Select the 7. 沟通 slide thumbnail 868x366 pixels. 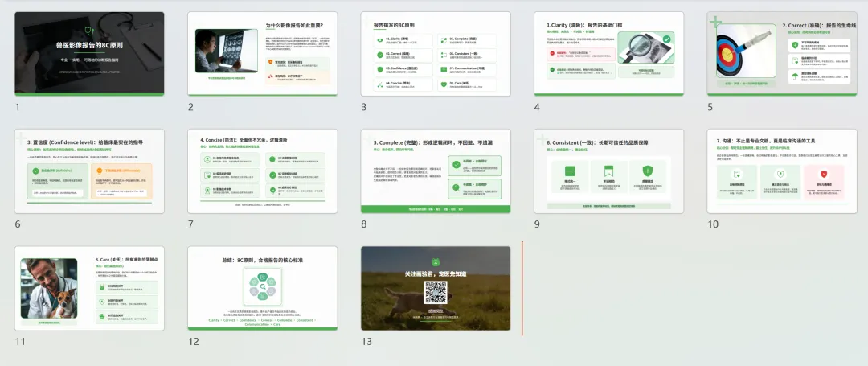[x=782, y=171]
